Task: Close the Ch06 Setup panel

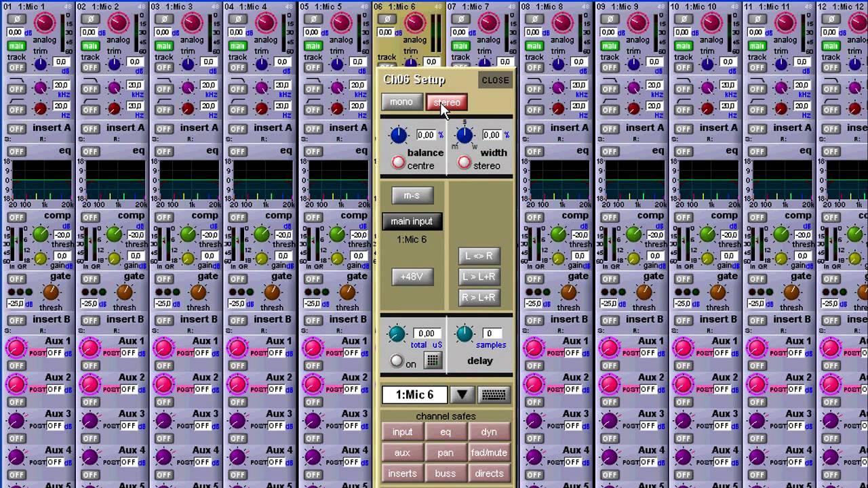Action: click(x=495, y=80)
